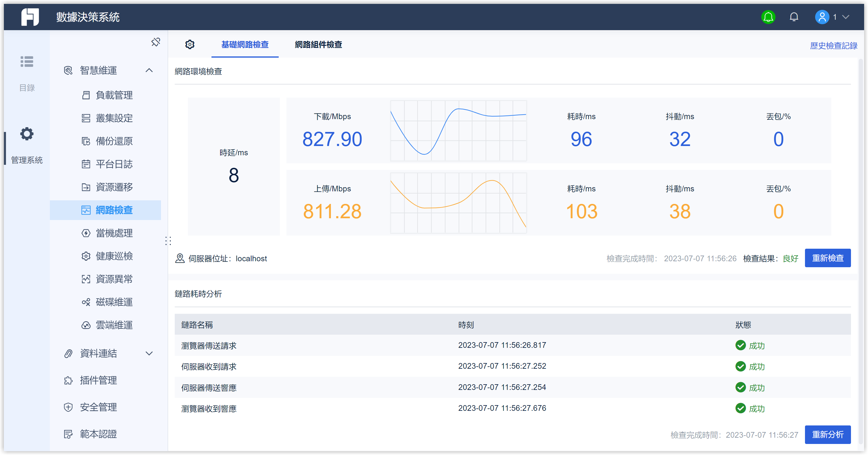The height and width of the screenshot is (455, 868).
Task: Click the 重新檢查 button
Action: tap(828, 258)
